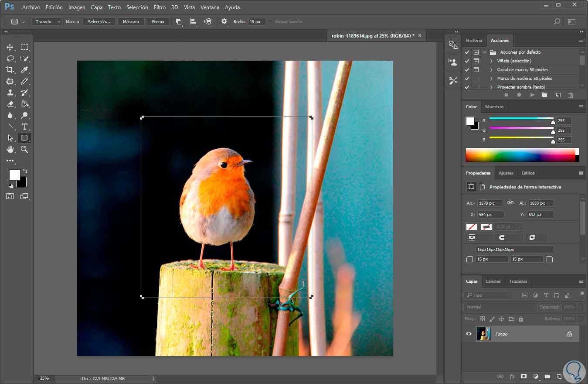Click the search magnifier in options bar

[x=557, y=21]
